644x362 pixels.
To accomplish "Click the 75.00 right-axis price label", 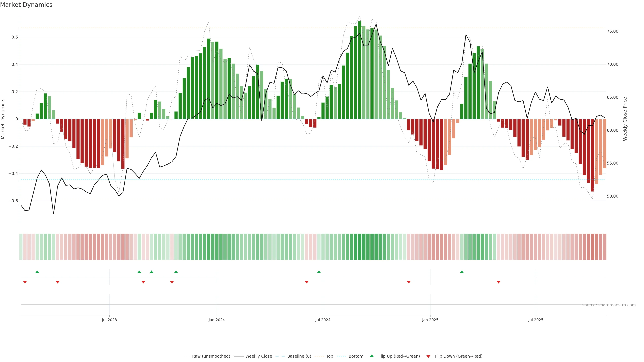I will 612,31.
